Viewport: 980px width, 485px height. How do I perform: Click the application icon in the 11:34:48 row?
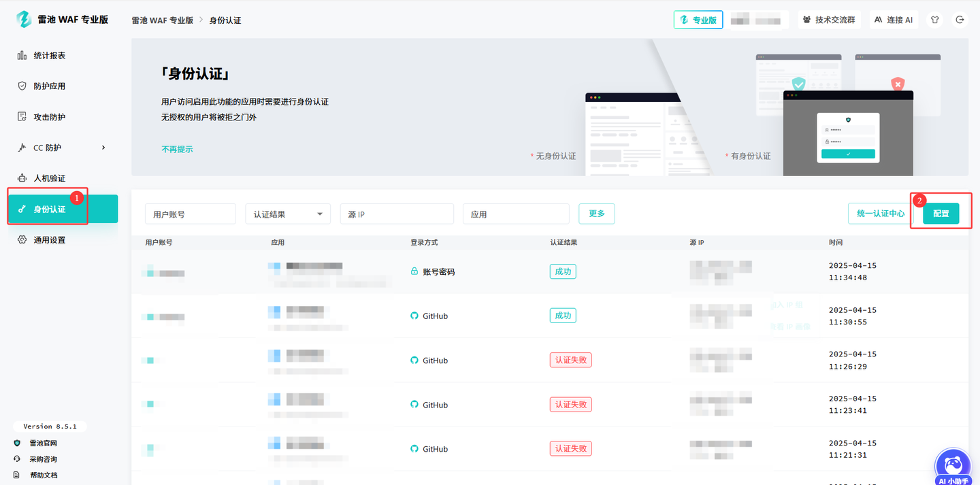[x=274, y=266]
